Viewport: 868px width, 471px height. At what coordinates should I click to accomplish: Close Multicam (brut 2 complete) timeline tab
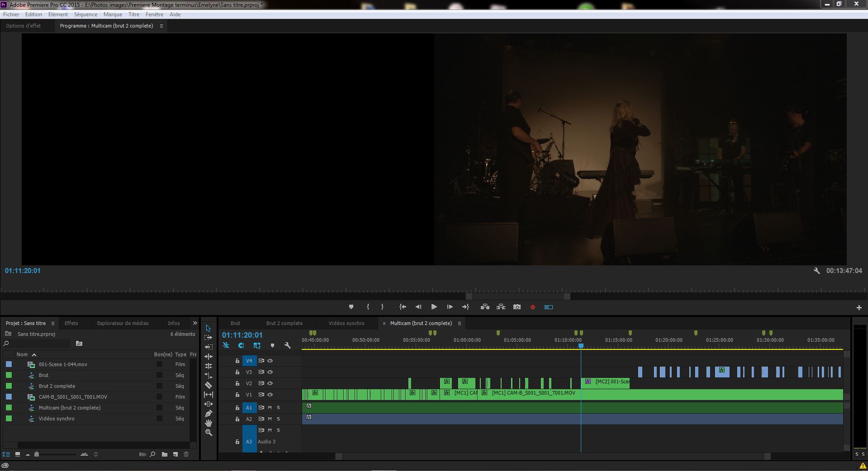pos(384,324)
